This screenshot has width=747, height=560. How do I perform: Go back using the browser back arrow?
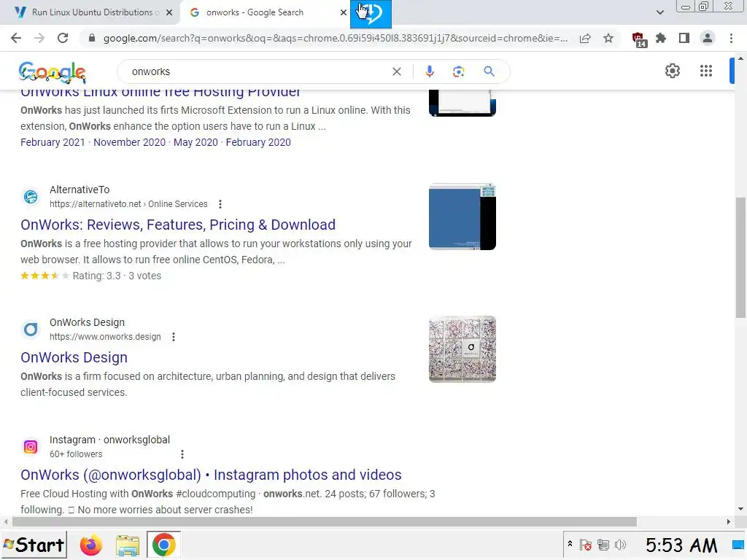(16, 38)
